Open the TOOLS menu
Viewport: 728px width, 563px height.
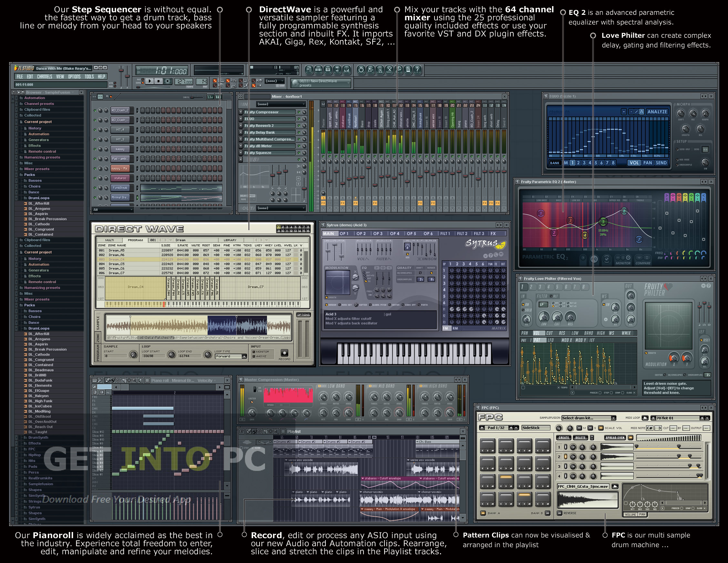click(89, 76)
